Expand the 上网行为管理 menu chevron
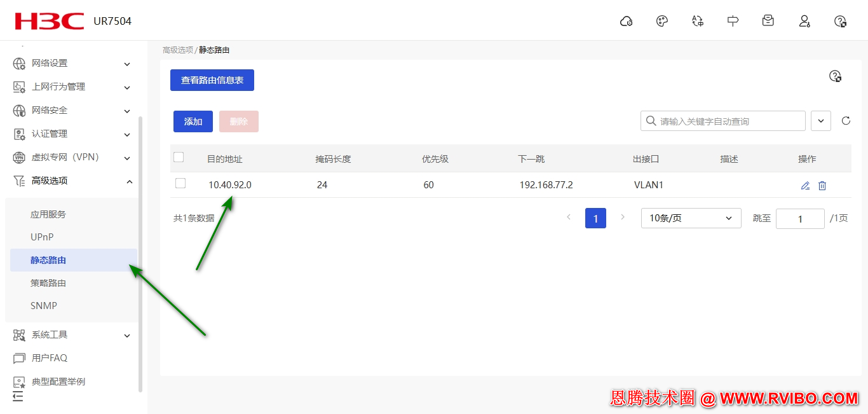Image resolution: width=868 pixels, height=414 pixels. (127, 87)
